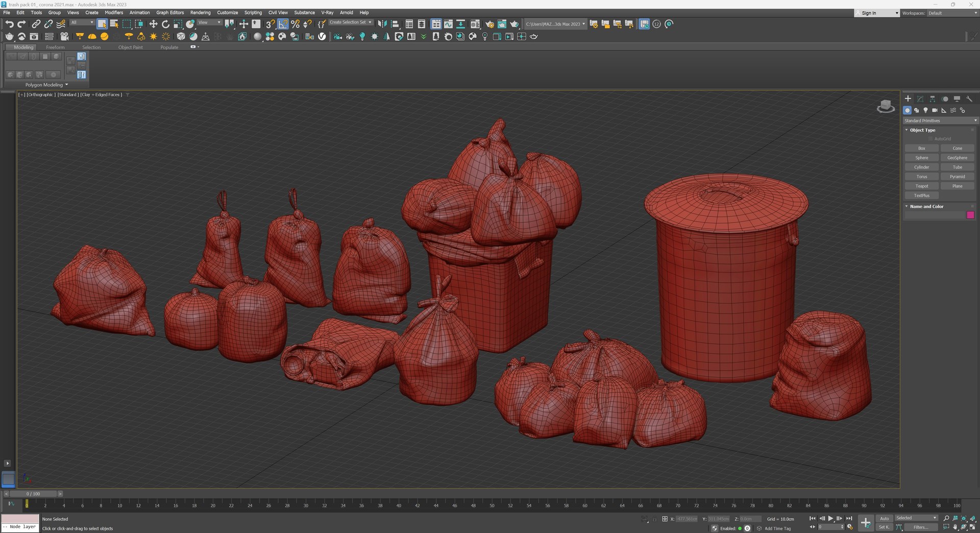980x533 pixels.
Task: Open the Rendering menu
Action: pyautogui.click(x=200, y=13)
